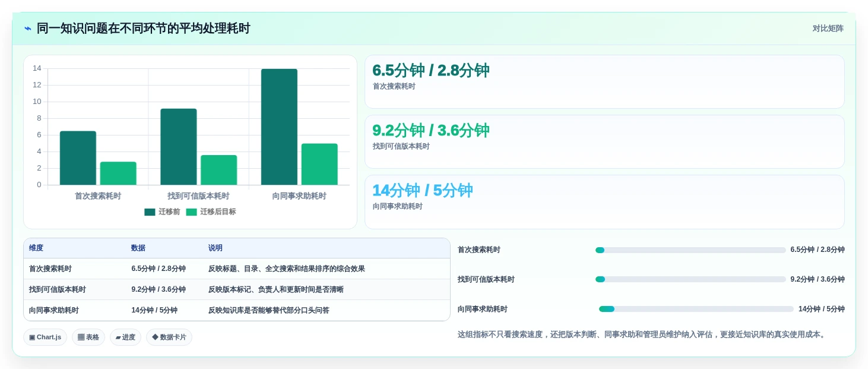Click table cell 14分钟 / 5分钟

pyautogui.click(x=154, y=310)
